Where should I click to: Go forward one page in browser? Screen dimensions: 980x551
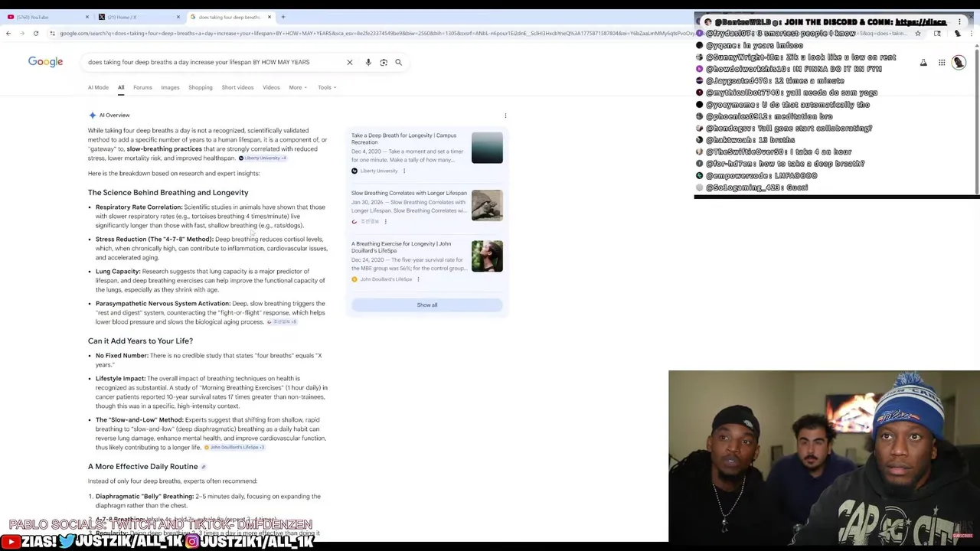(x=22, y=33)
